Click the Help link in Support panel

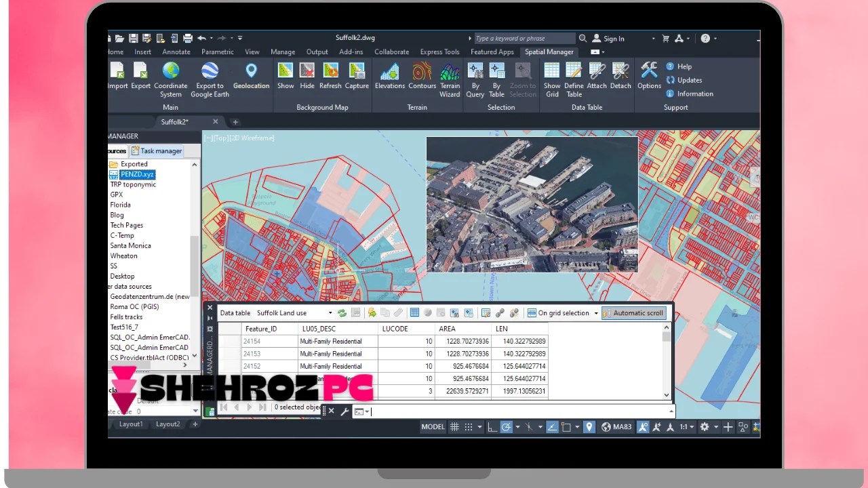pos(679,66)
